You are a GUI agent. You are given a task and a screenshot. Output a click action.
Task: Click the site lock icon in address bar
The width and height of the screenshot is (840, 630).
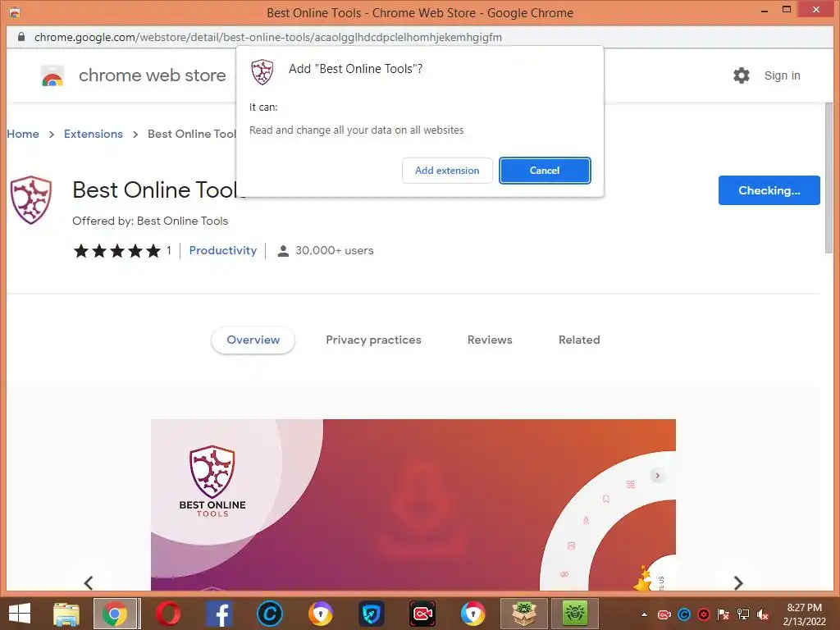tap(21, 37)
